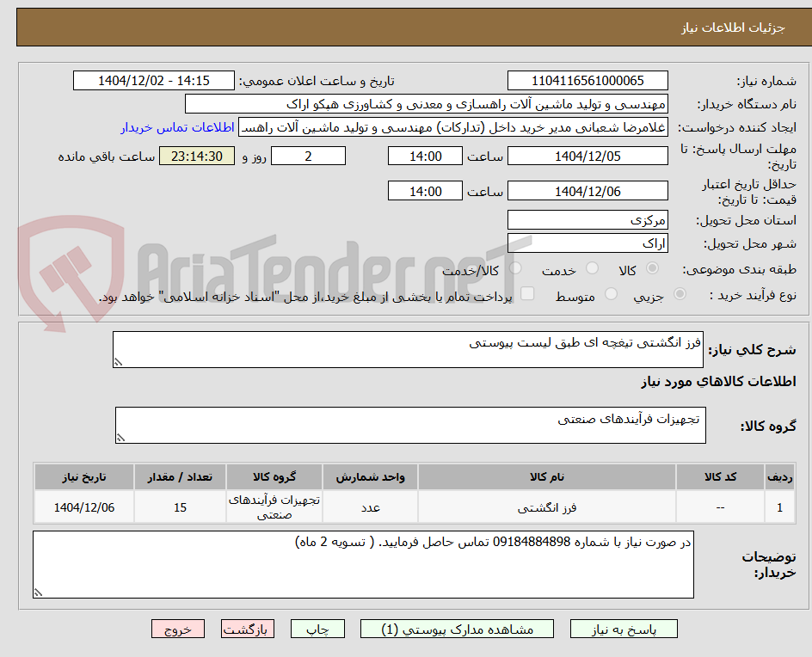Click the کد کالا column header
The image size is (812, 657).
tap(720, 476)
